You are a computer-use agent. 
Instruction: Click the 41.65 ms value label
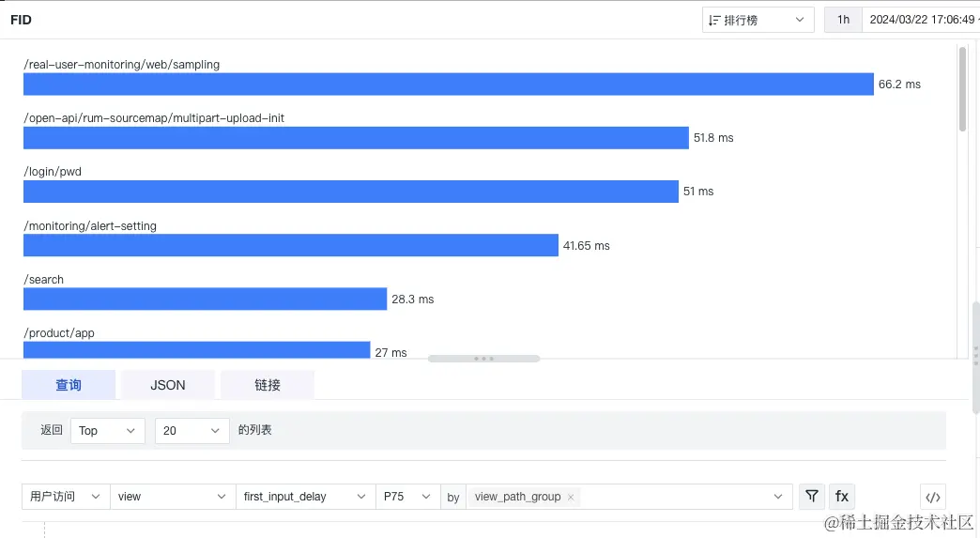pyautogui.click(x=587, y=246)
